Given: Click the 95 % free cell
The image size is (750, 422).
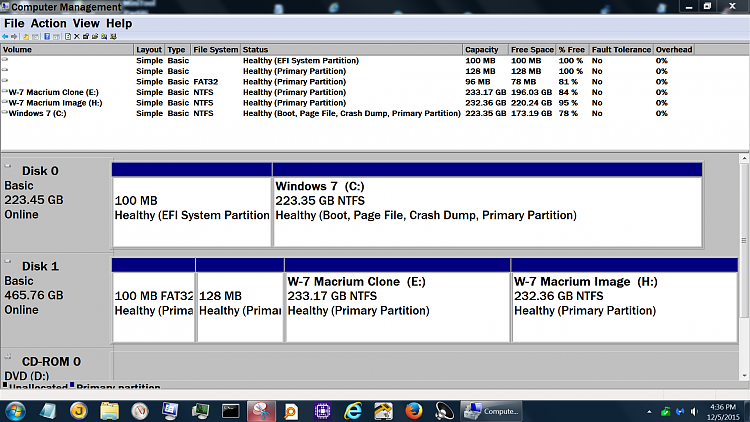Looking at the screenshot, I should (568, 103).
